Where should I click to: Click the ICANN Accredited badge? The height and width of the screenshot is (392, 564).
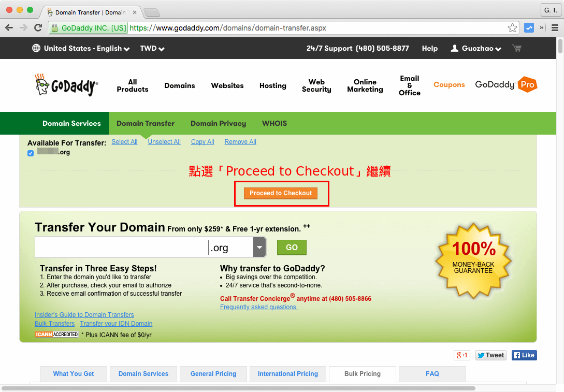(x=56, y=334)
